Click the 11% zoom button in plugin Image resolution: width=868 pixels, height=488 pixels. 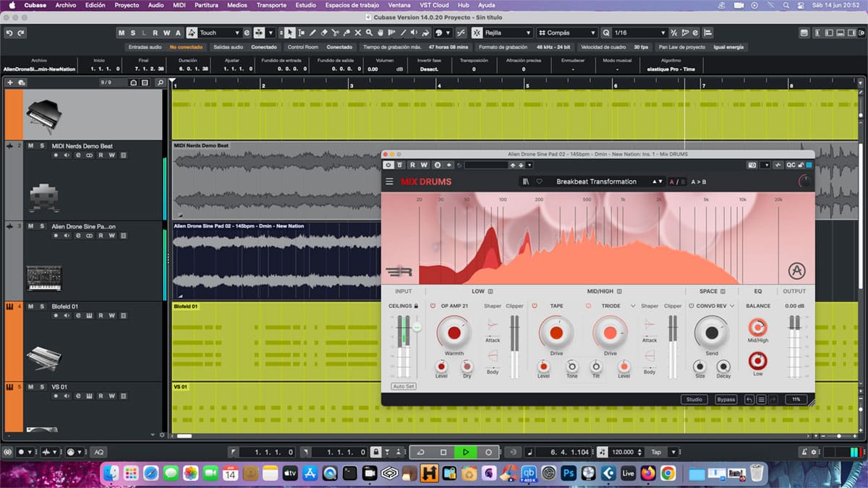796,399
